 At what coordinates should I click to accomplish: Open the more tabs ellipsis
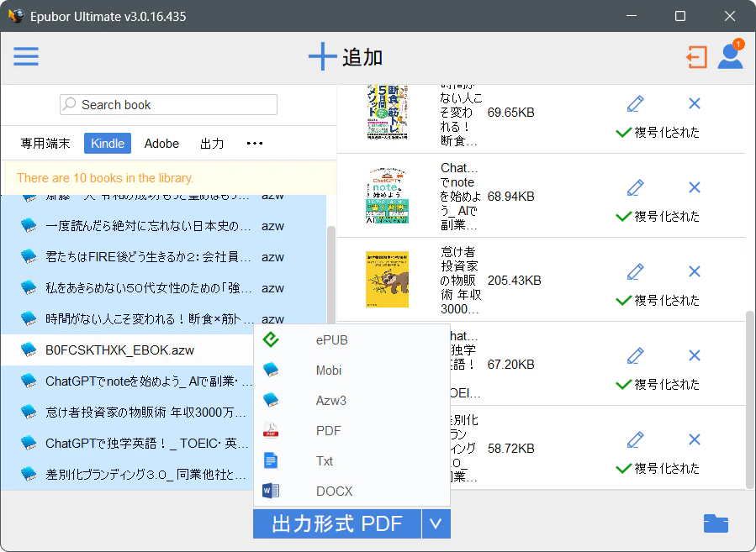coord(255,143)
